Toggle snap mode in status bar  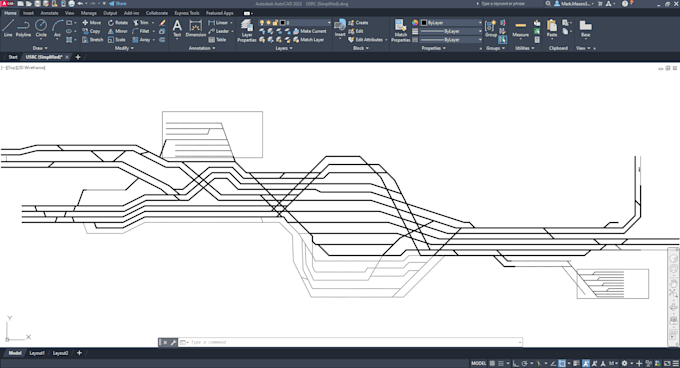501,363
